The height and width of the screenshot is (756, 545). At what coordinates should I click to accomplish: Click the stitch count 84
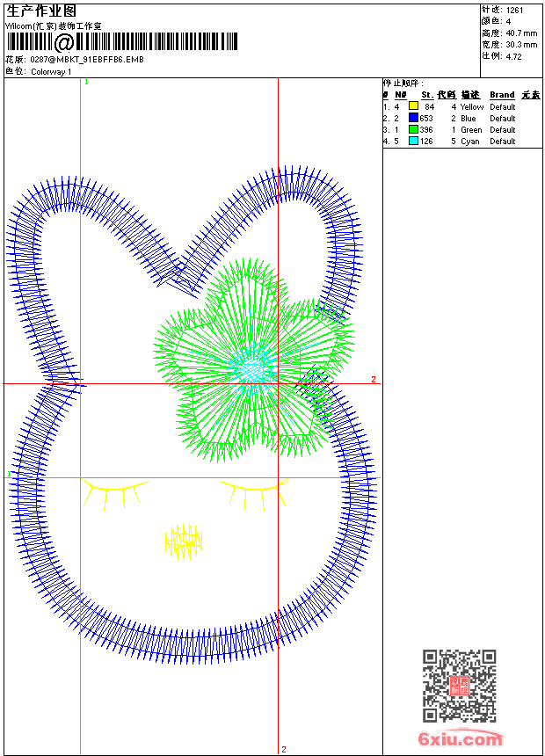(429, 107)
